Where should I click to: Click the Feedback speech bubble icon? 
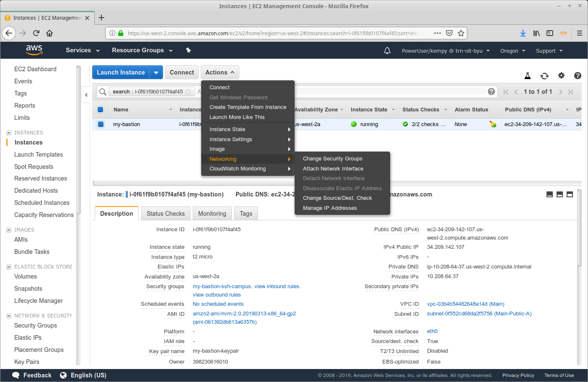point(16,375)
